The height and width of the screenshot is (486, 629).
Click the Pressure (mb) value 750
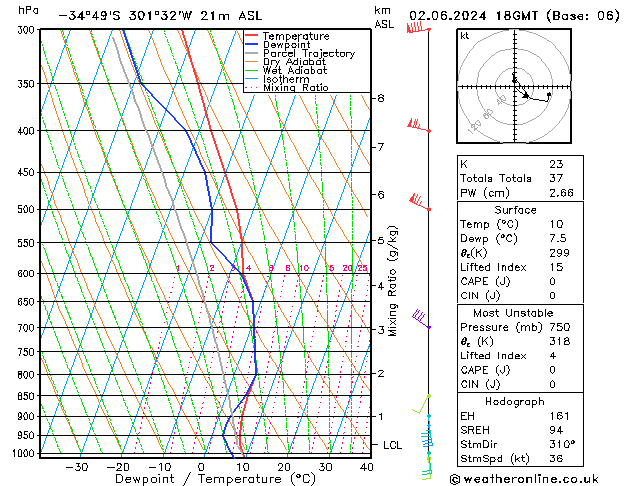pos(560,327)
